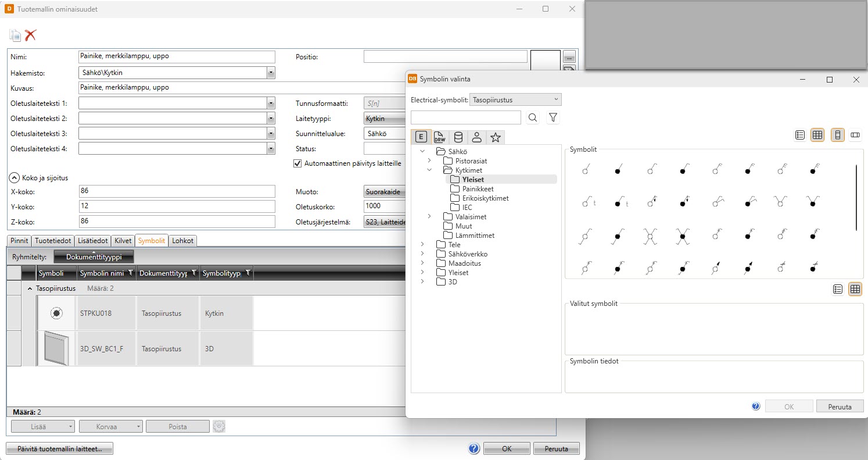The width and height of the screenshot is (868, 460).
Task: Switch Symbolit panel to list view
Action: point(800,135)
